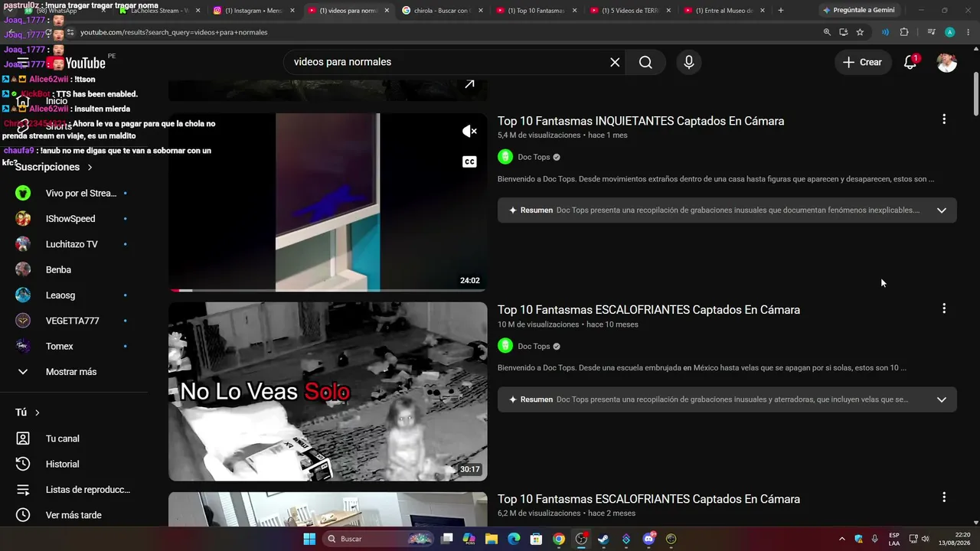Open the Windows Start menu

(309, 539)
